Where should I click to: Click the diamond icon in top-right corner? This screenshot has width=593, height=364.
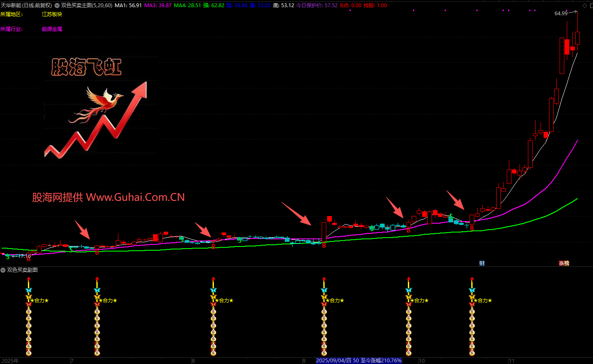(585, 5)
